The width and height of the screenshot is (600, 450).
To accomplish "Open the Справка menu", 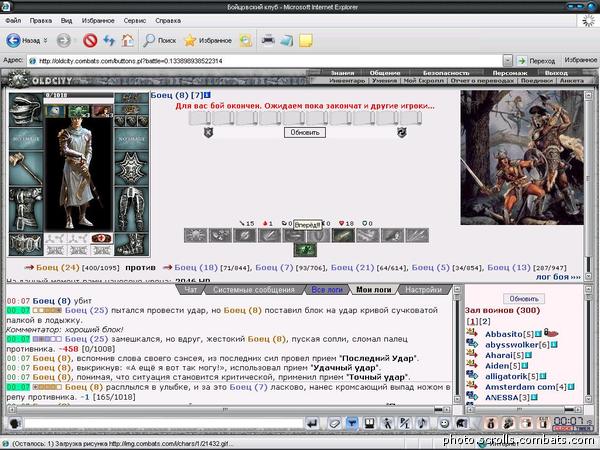I will point(168,21).
